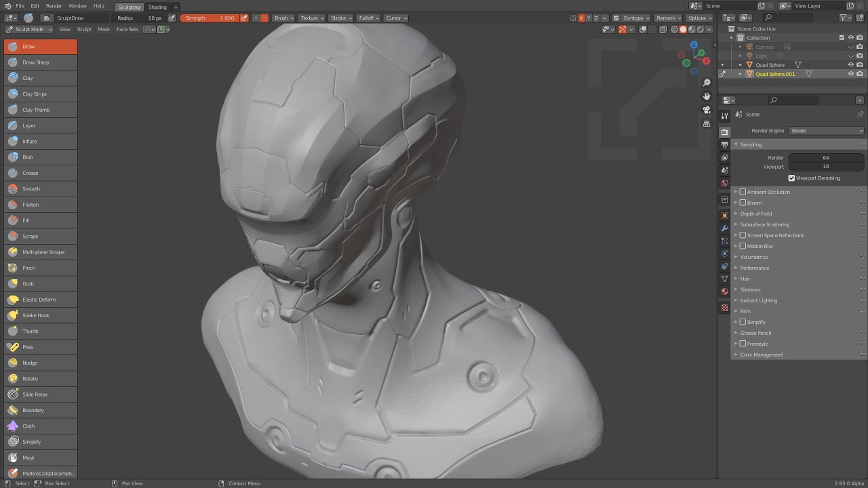Open the Sculpt Mode dropdown

tap(28, 30)
